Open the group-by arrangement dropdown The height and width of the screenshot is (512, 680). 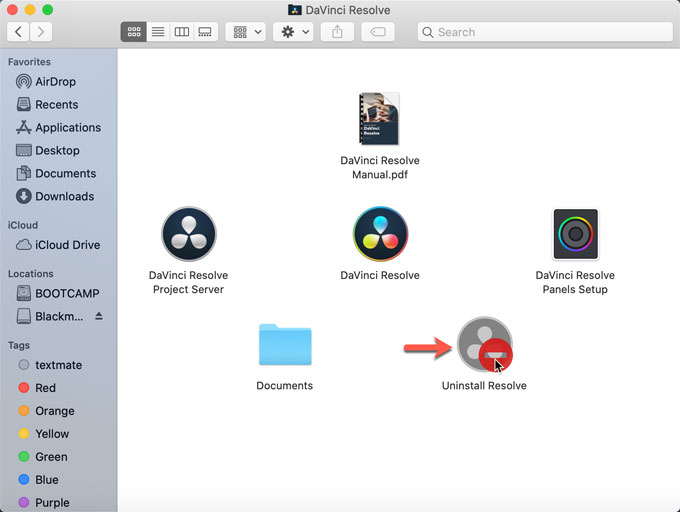tap(245, 32)
